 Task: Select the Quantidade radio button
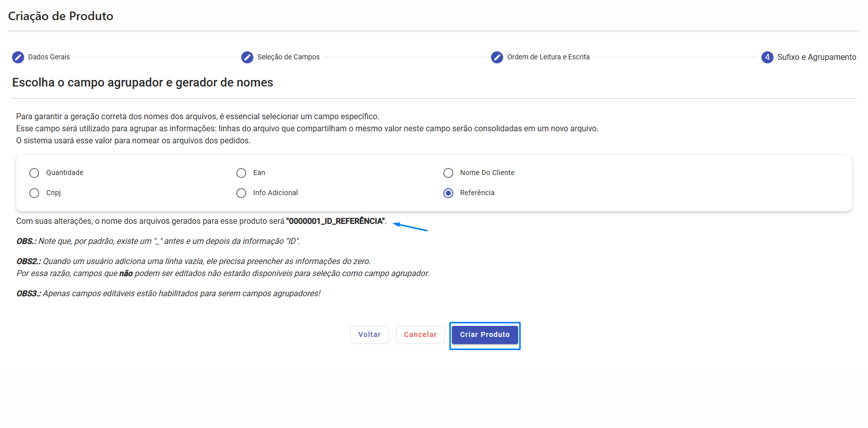pyautogui.click(x=34, y=173)
